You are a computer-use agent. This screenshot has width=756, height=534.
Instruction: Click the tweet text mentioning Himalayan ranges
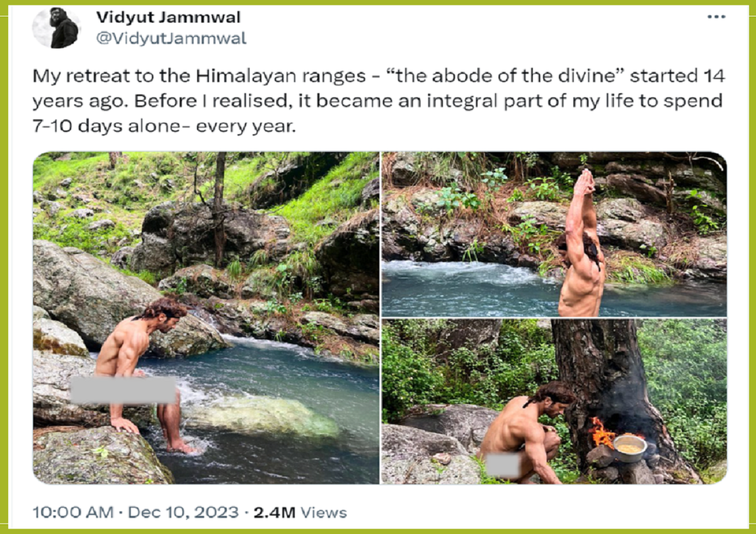pyautogui.click(x=378, y=101)
